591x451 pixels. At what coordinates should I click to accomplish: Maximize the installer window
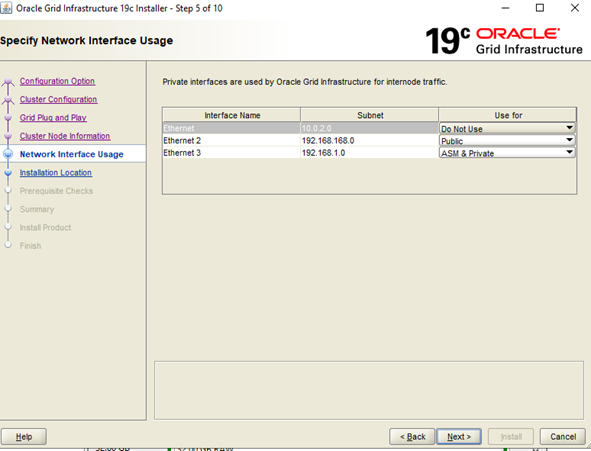540,8
